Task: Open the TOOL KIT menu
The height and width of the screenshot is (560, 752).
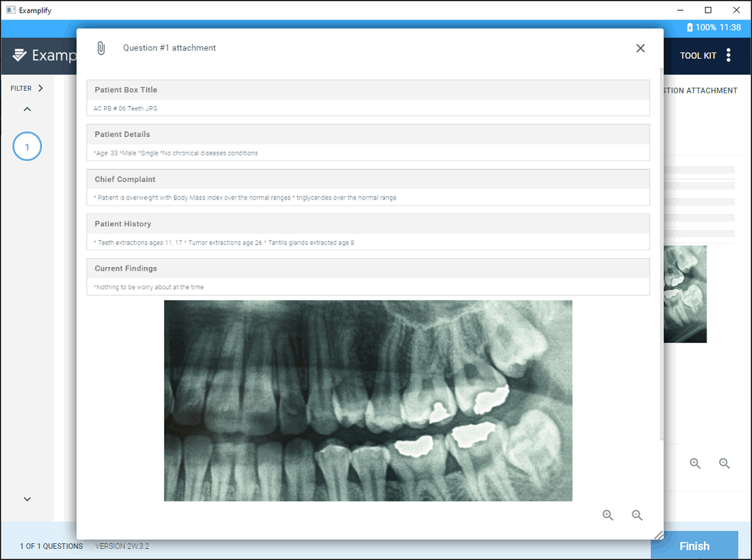Action: [698, 56]
